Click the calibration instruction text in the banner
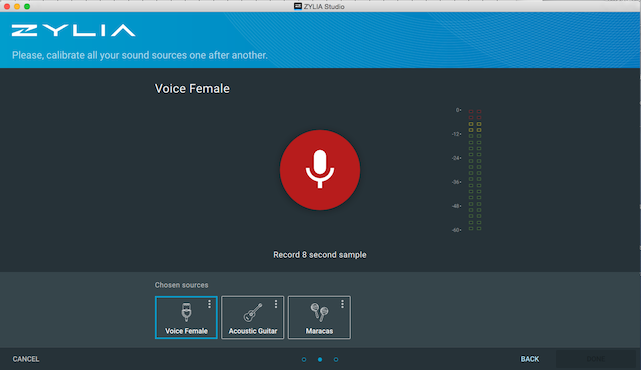Screen dimensions: 641x370 tap(140, 55)
